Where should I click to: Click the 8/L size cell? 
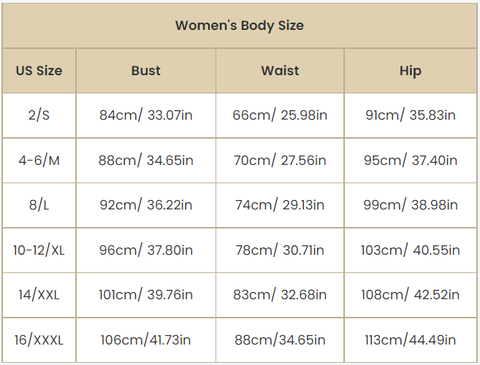coord(39,205)
